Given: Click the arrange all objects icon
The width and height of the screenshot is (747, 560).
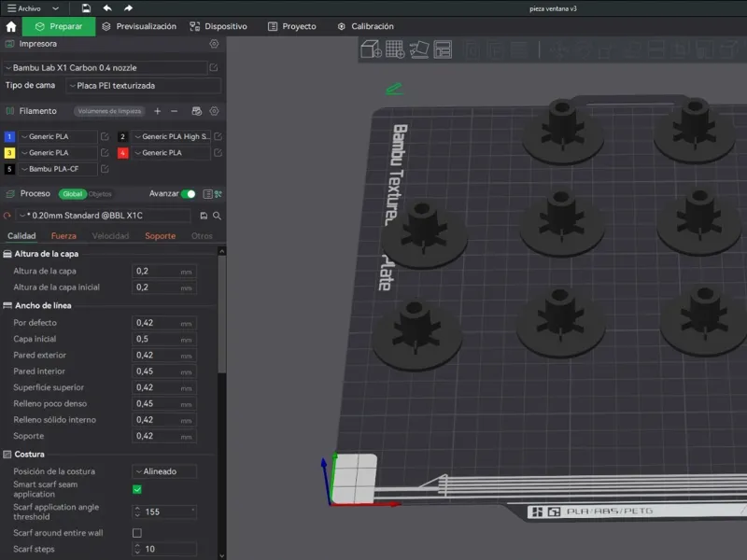Looking at the screenshot, I should click(x=443, y=49).
